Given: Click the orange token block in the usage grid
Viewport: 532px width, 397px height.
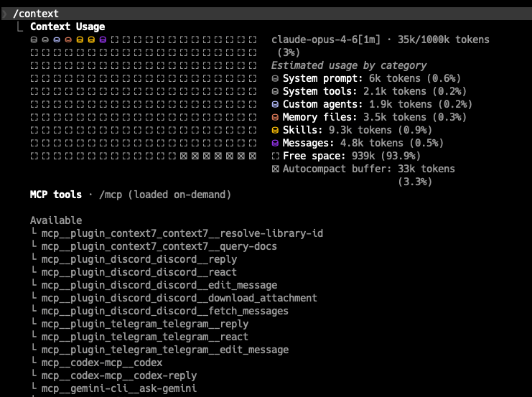Looking at the screenshot, I should pos(68,40).
